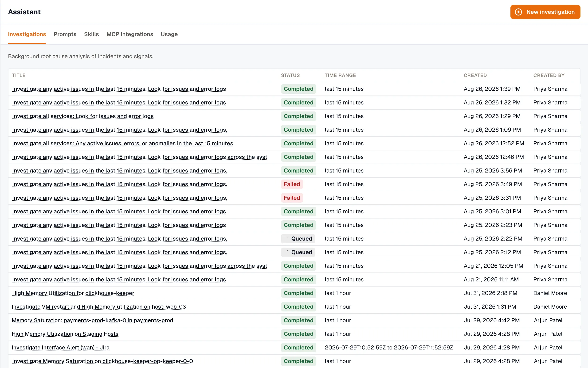Click 'Aug 21, 2026 11:11 AM' created cell

click(x=491, y=280)
